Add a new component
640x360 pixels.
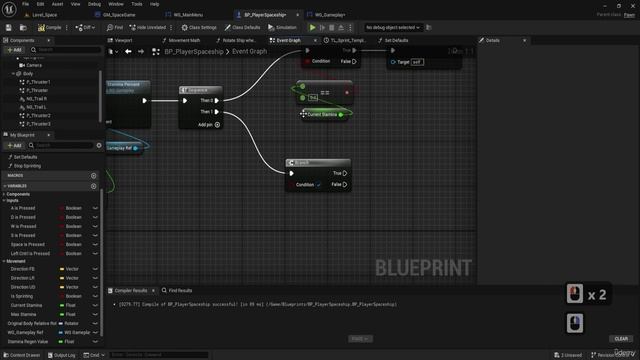14,50
